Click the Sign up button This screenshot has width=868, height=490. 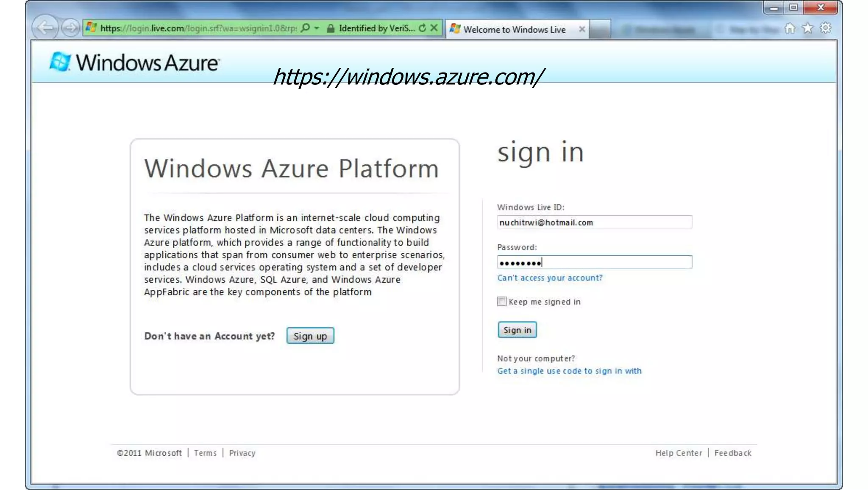pos(310,336)
